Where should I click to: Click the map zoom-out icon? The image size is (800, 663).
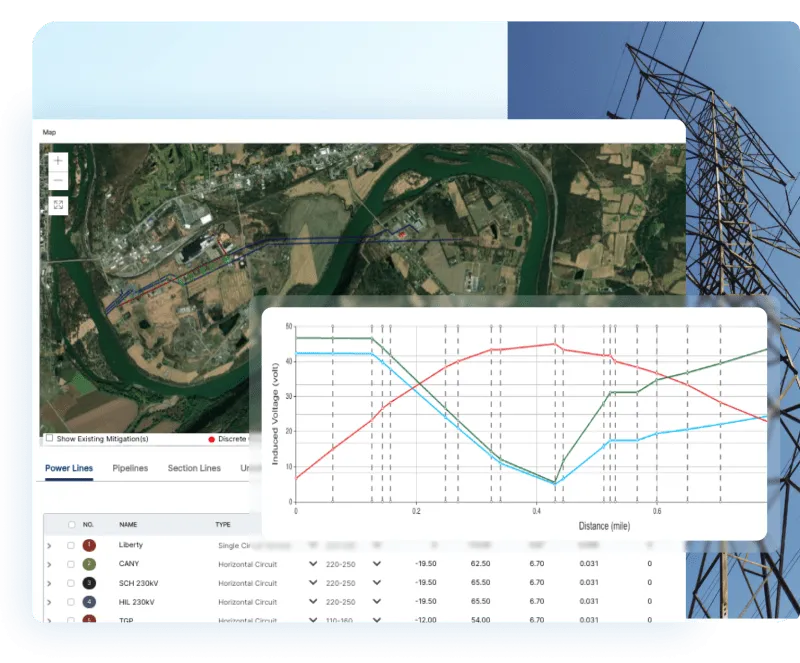click(56, 182)
